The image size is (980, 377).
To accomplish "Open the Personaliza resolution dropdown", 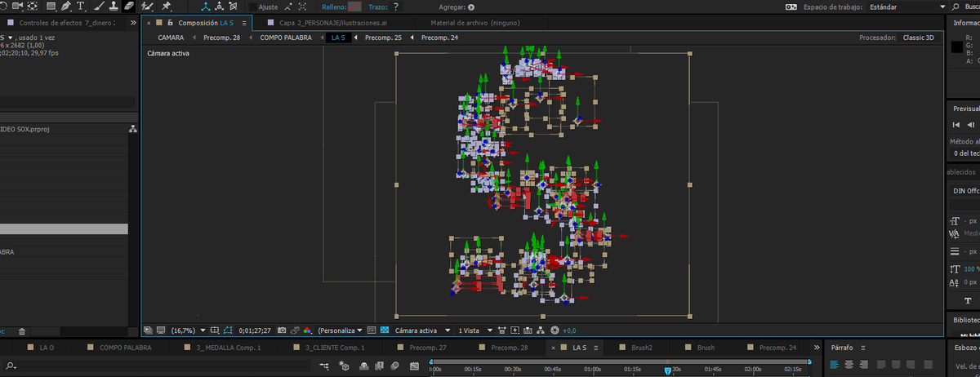I will (341, 330).
